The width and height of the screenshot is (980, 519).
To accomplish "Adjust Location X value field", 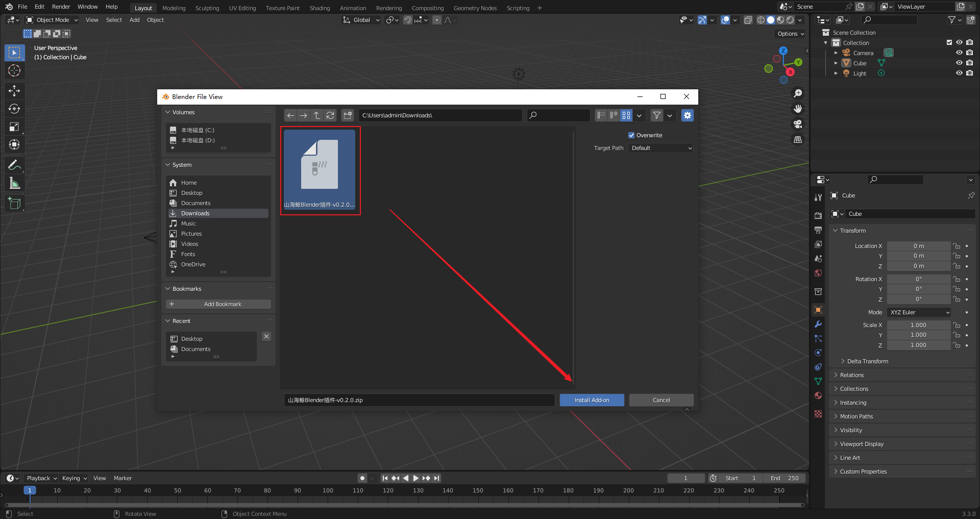I will [919, 246].
